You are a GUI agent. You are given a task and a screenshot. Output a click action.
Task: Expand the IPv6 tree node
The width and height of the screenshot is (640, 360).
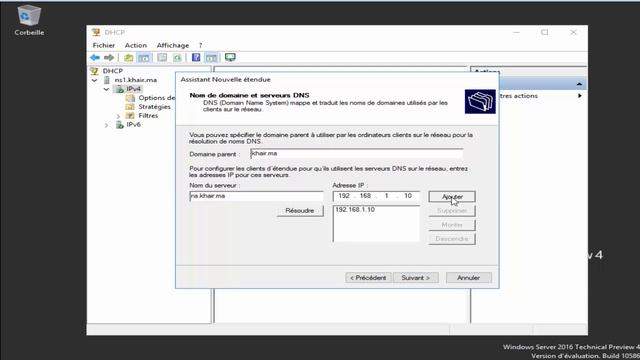click(x=107, y=125)
